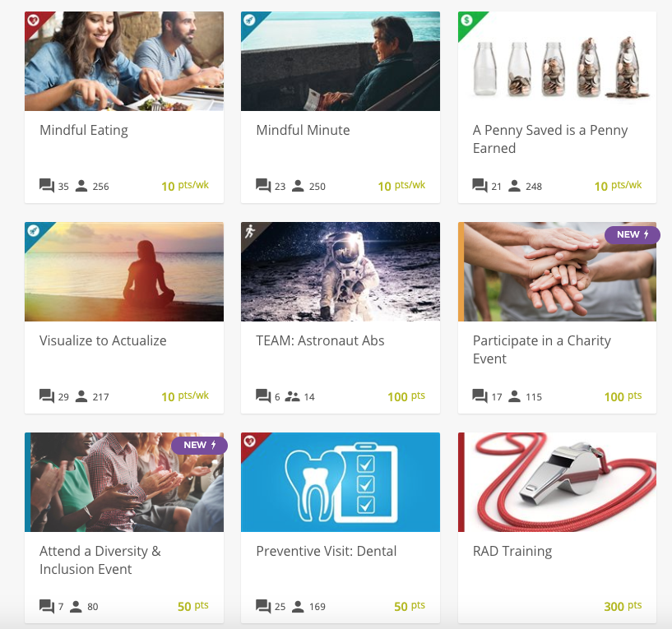
Task: Click the NEW badge on Diversity & Inclusion Event
Action: (199, 445)
